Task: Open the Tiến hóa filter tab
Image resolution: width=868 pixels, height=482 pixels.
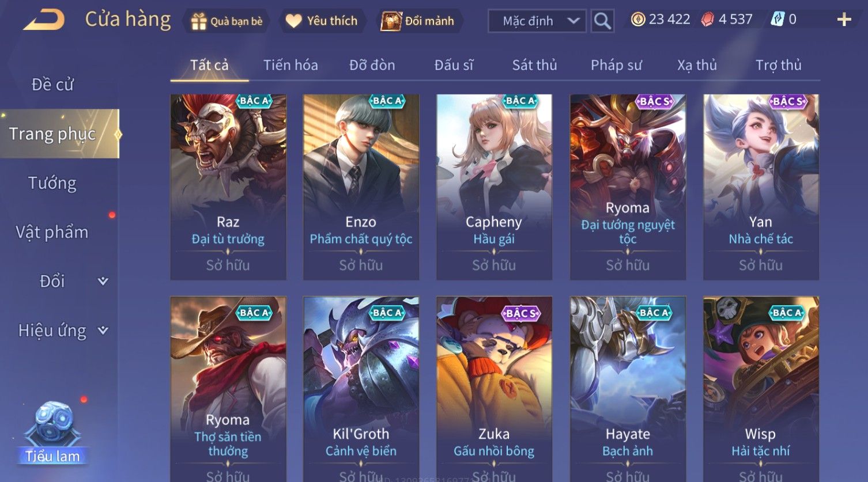Action: pos(290,65)
